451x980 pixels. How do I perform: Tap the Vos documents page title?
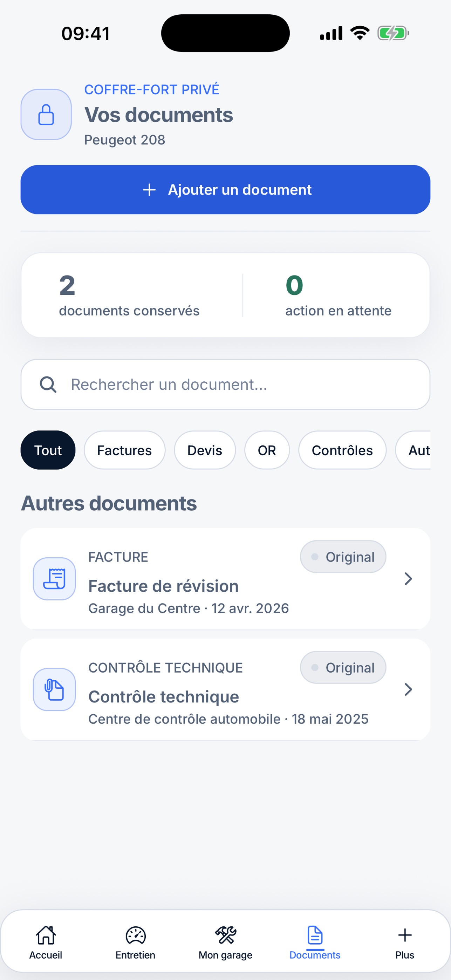[159, 115]
